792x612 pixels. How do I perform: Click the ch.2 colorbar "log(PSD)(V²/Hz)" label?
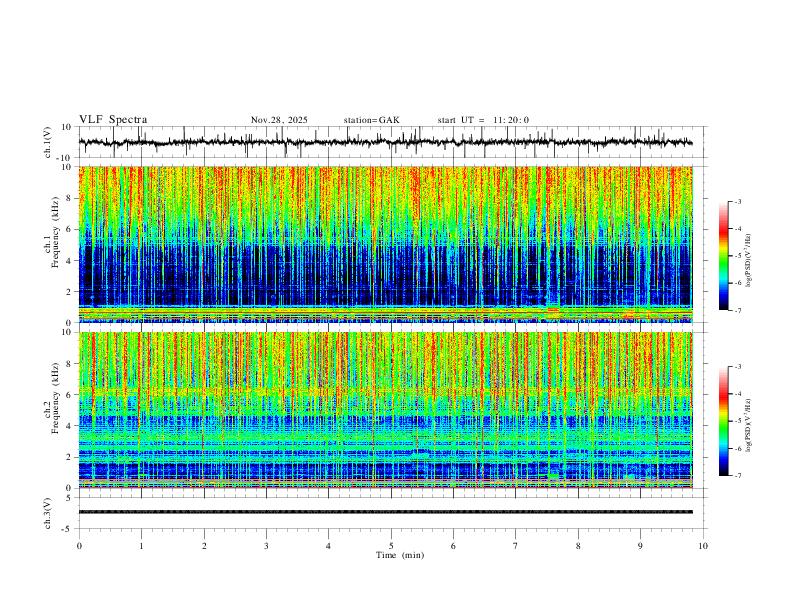749,425
